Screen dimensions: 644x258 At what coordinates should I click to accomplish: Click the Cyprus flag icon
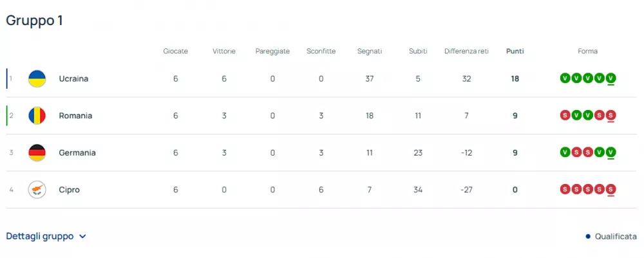pos(37,190)
